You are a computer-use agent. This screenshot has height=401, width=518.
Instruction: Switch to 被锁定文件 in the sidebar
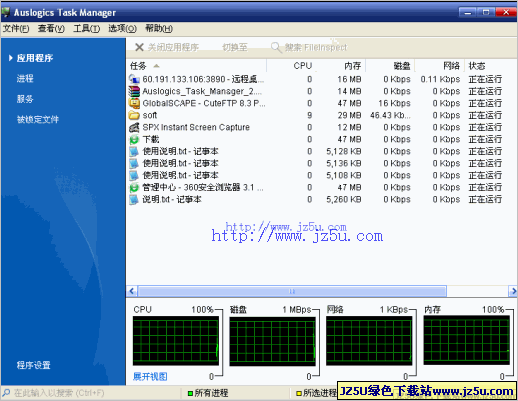pyautogui.click(x=38, y=119)
